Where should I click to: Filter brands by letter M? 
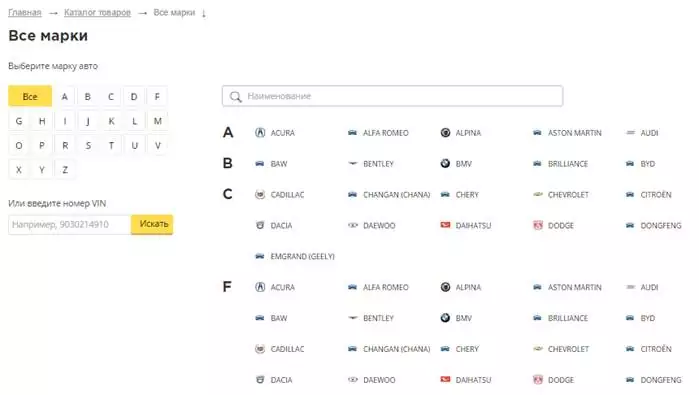[x=157, y=121]
